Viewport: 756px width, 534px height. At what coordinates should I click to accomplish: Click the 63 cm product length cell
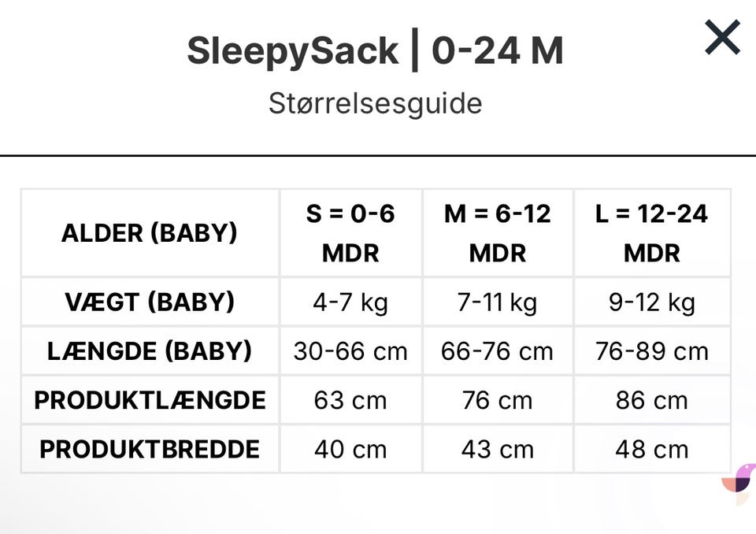(x=350, y=400)
